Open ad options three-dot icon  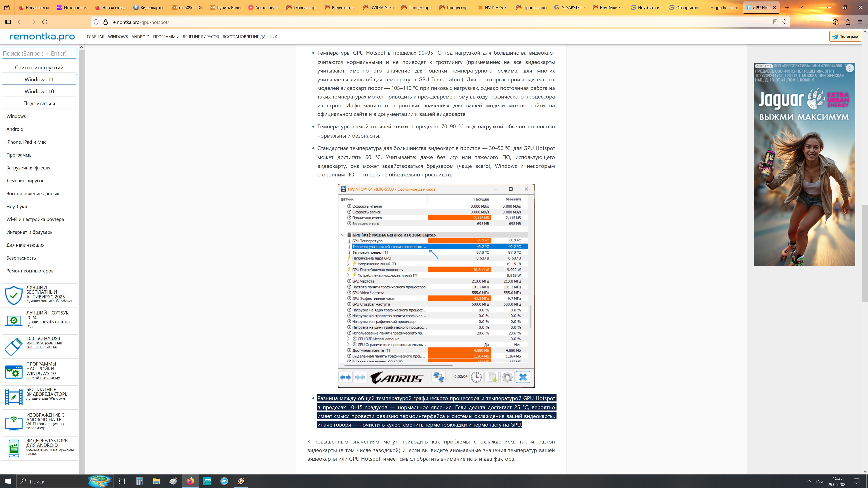coord(850,68)
